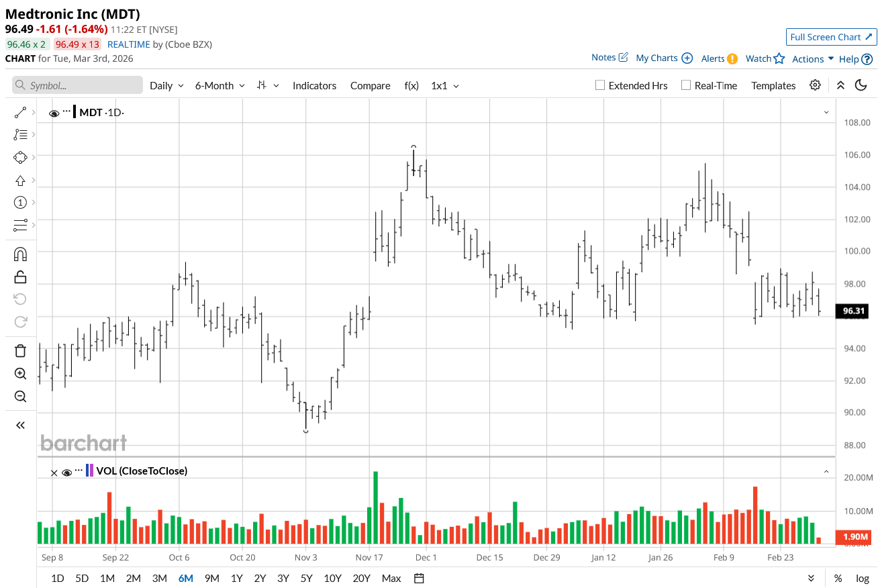The height and width of the screenshot is (588, 878).
Task: Collapse the VOL pane chevron
Action: (x=826, y=472)
